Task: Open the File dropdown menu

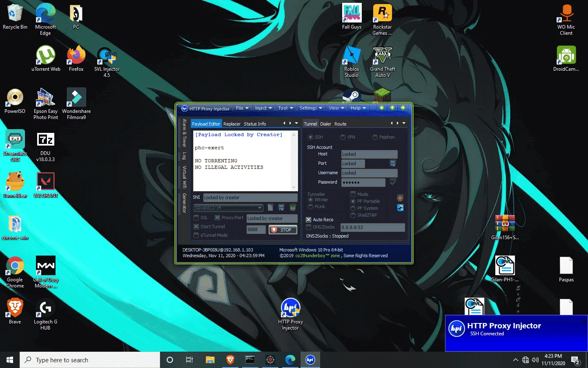Action: click(x=242, y=108)
